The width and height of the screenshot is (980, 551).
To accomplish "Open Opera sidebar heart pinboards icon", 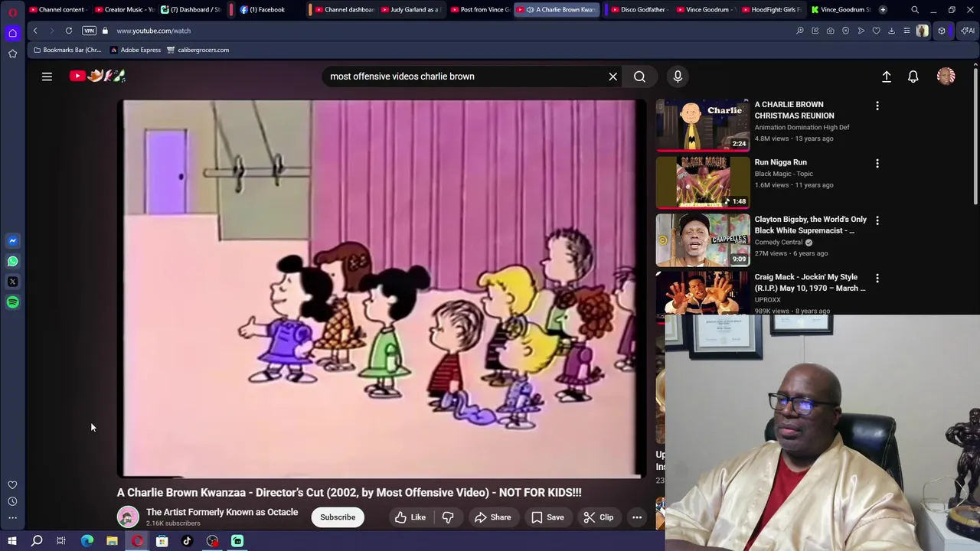I will [x=12, y=484].
